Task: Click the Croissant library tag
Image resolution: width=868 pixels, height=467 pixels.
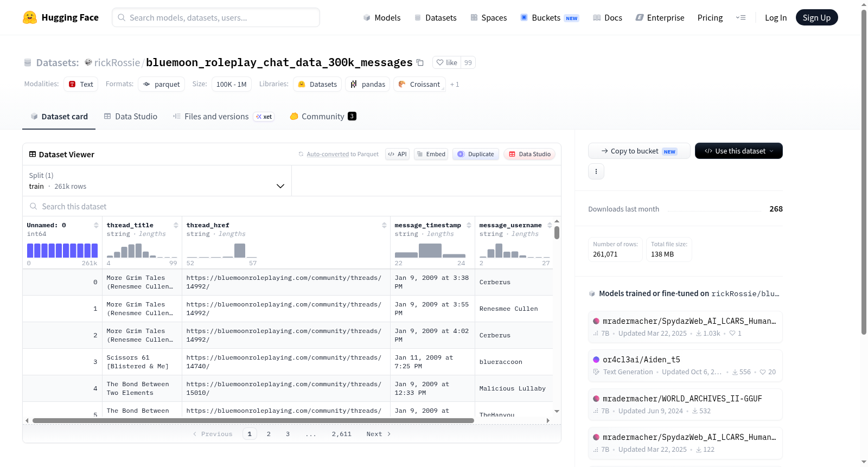Action: (419, 84)
